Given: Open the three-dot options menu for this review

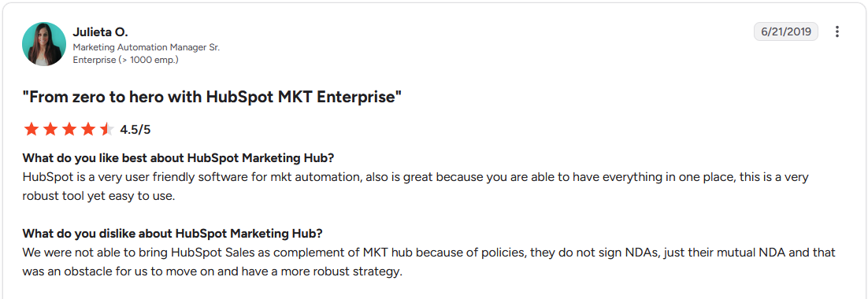Looking at the screenshot, I should (x=837, y=31).
